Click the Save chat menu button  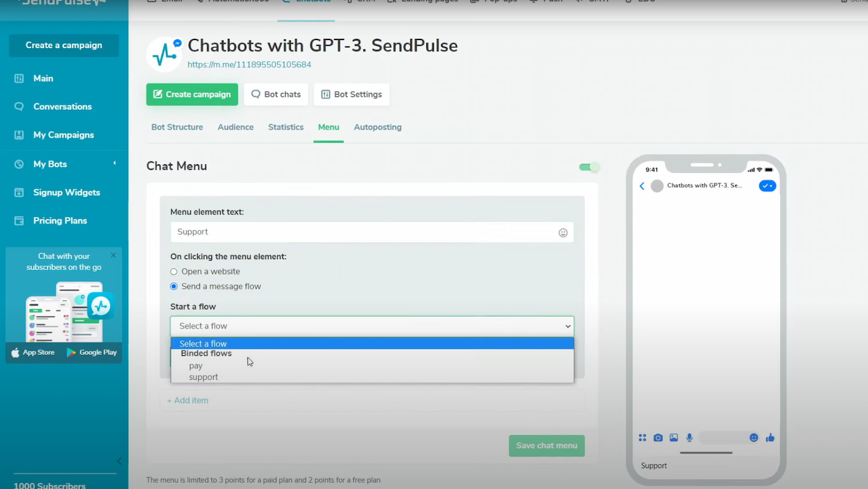[546, 445]
